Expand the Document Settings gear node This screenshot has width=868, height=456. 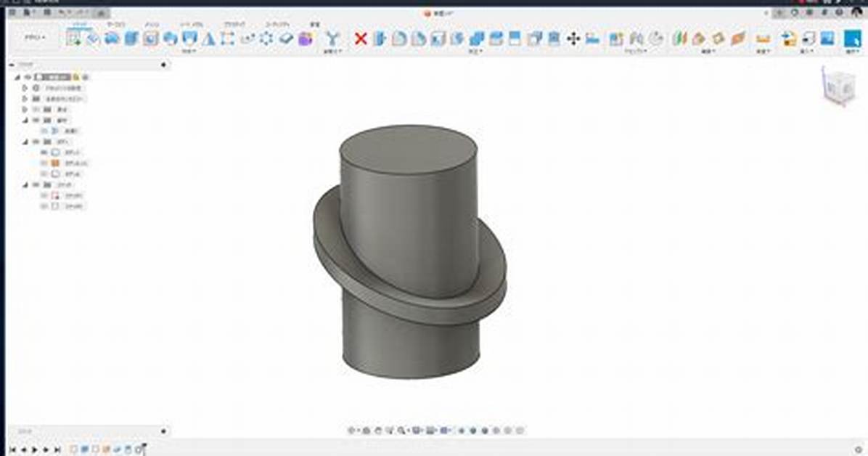[25, 88]
